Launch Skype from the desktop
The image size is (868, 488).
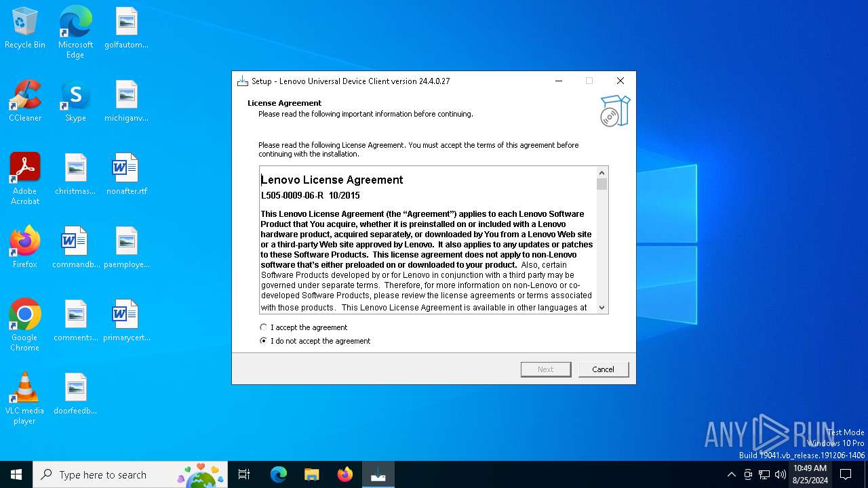click(75, 102)
